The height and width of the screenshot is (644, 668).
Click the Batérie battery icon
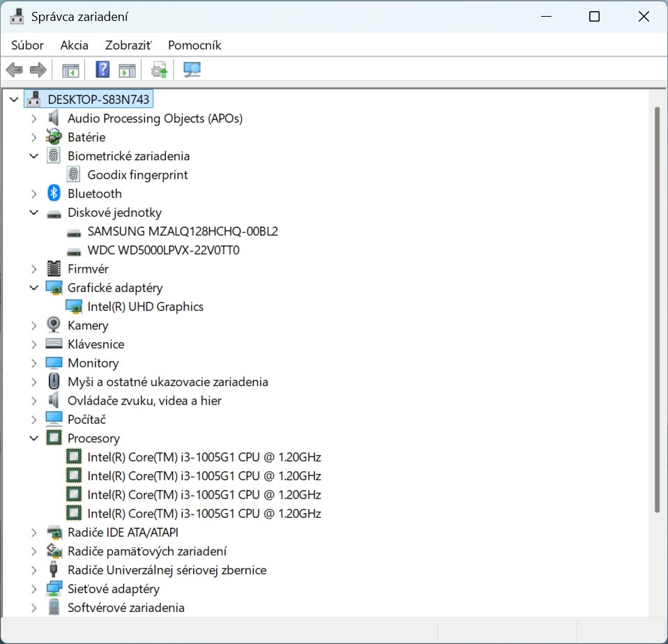[x=54, y=137]
